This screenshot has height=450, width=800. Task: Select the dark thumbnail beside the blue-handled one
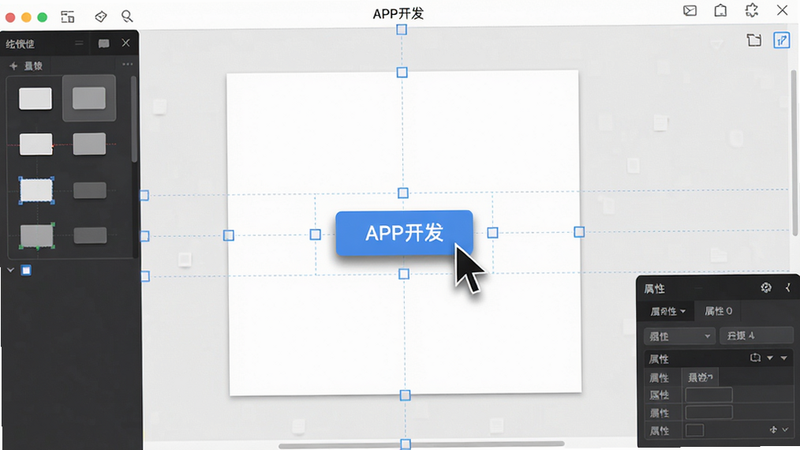pos(90,190)
